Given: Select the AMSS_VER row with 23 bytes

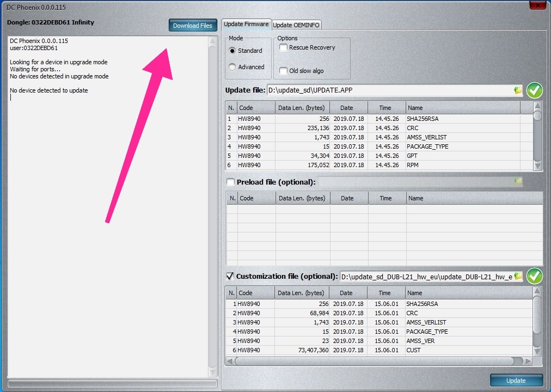Looking at the screenshot, I should click(x=379, y=341).
